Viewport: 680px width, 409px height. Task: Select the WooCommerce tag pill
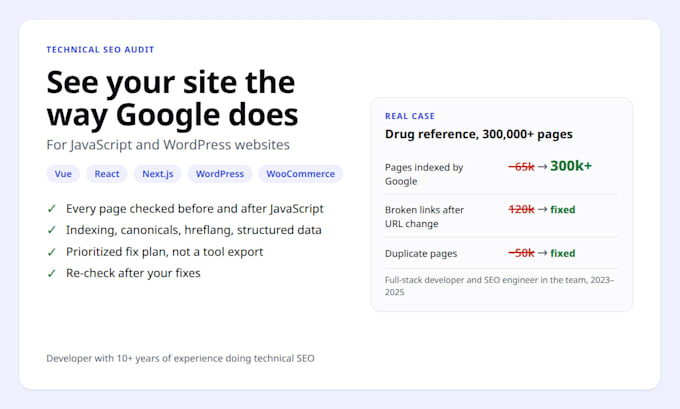coord(301,174)
